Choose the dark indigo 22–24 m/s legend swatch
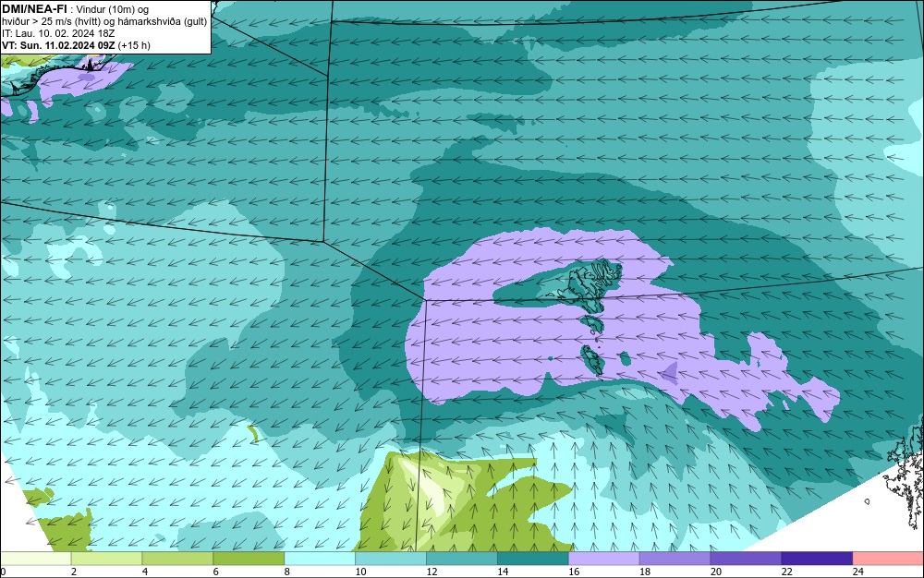The image size is (924, 578). [818, 559]
